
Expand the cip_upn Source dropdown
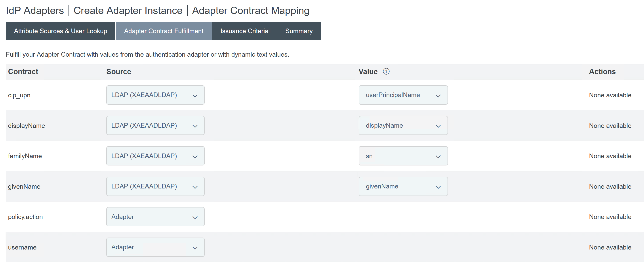[155, 95]
